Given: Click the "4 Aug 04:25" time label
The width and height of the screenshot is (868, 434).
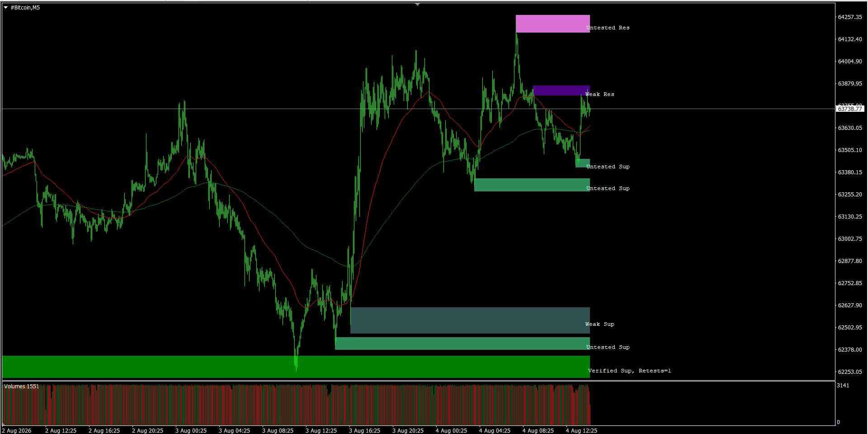Looking at the screenshot, I should 495,431.
